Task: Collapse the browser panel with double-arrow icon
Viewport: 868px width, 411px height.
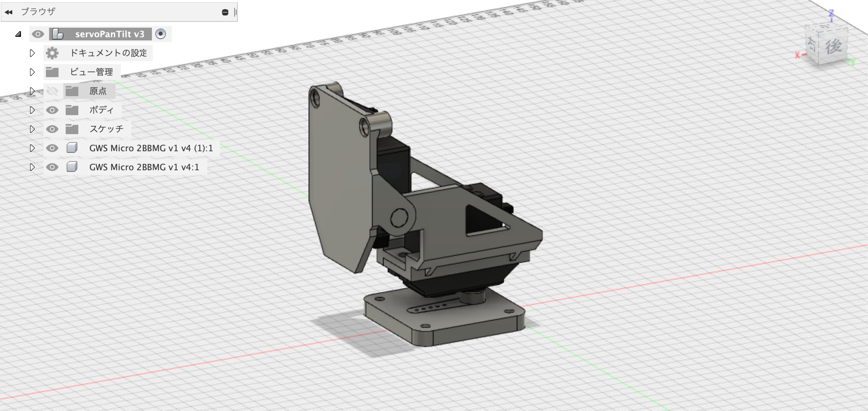Action: tap(9, 12)
